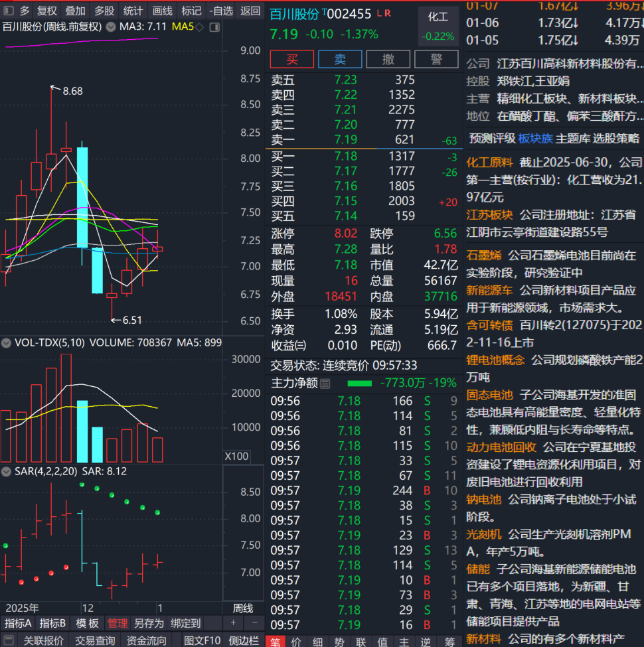The image size is (644, 647).
Task: Open 关联报价 related quotes
Action: [44, 640]
